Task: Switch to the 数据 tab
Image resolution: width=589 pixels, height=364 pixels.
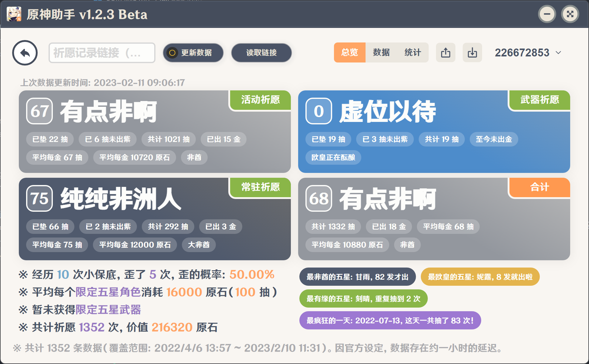Action: pyautogui.click(x=381, y=52)
